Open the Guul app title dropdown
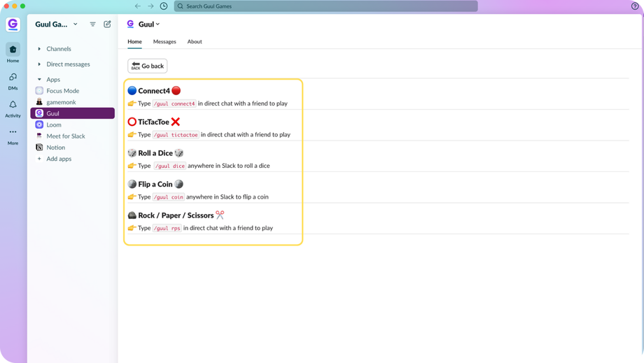 pyautogui.click(x=148, y=24)
